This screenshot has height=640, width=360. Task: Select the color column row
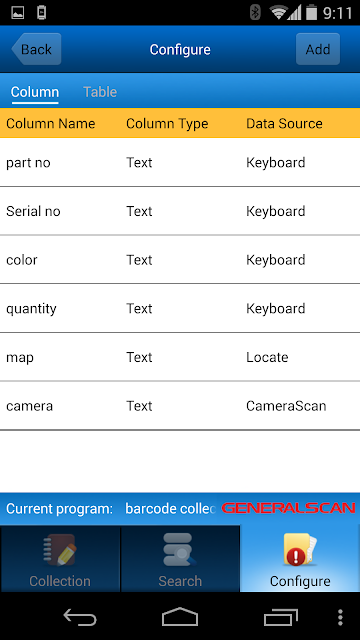pos(180,260)
